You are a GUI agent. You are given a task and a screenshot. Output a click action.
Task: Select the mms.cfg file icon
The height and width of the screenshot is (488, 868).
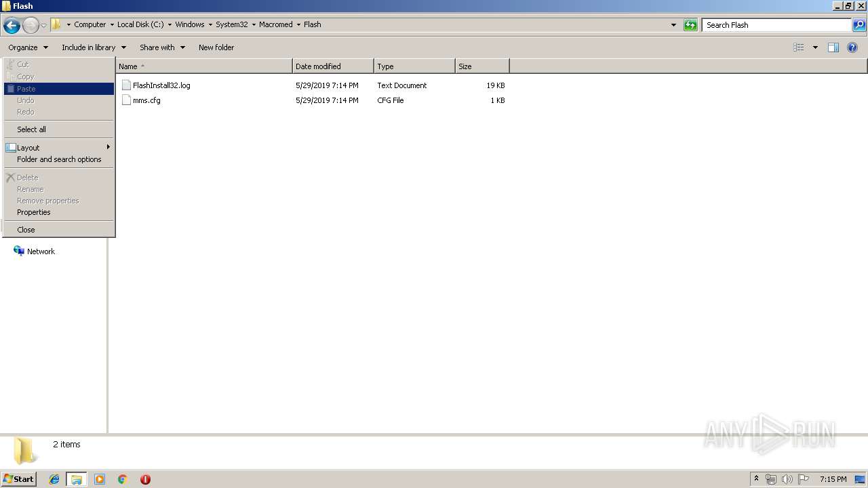coord(126,100)
